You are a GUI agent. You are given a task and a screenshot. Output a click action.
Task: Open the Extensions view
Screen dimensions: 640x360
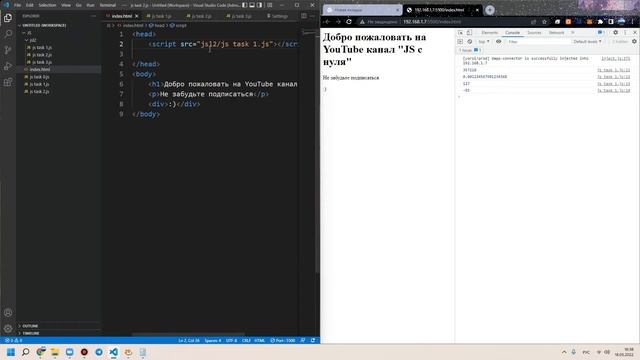pyautogui.click(x=8, y=82)
